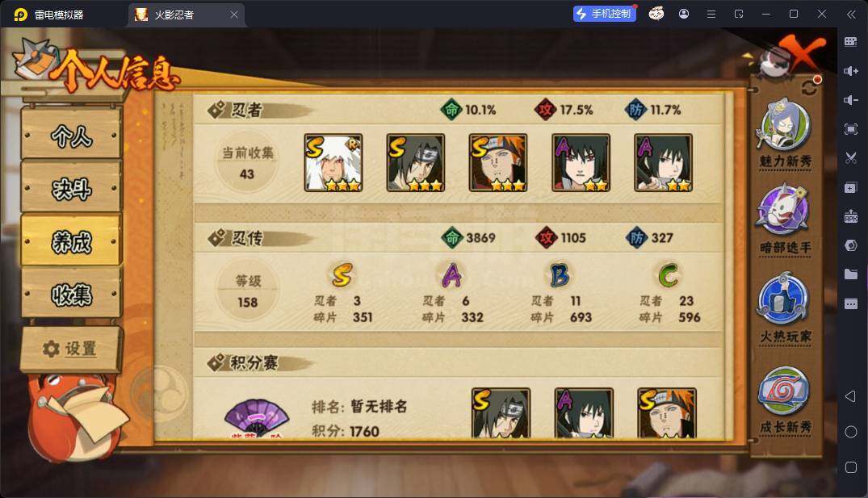Close the 个人信息 panel with orange X
The image size is (868, 498).
(802, 52)
